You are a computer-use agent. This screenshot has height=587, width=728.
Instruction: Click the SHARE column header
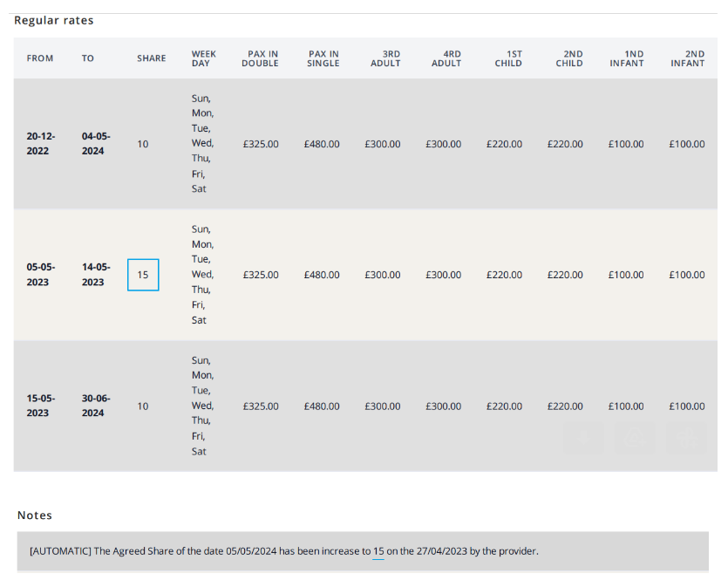pyautogui.click(x=151, y=58)
